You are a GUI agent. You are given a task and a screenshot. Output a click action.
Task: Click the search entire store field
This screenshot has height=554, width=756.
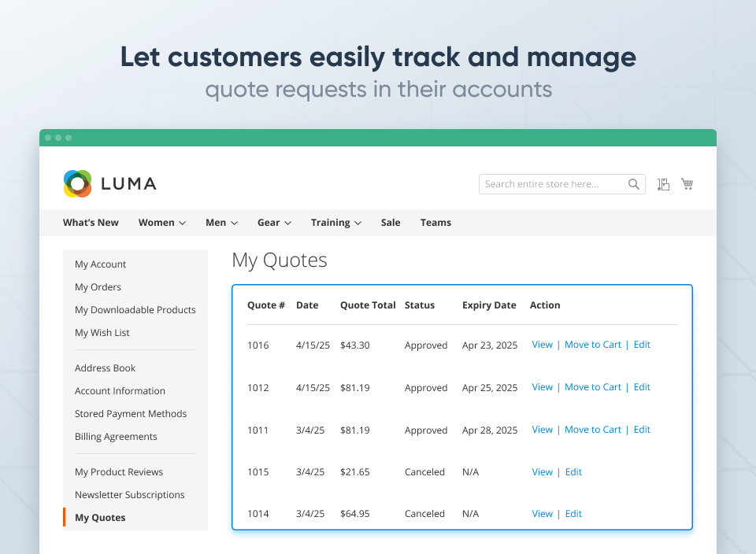click(x=551, y=184)
